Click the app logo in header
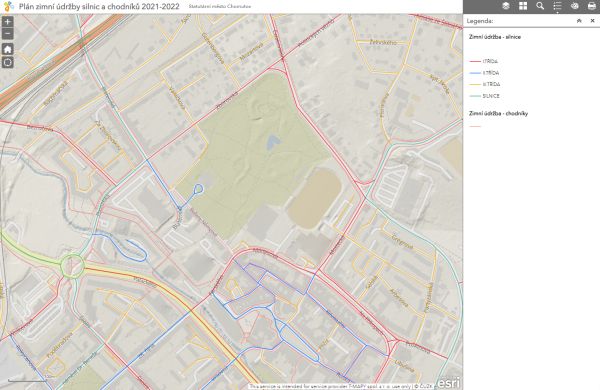The height and width of the screenshot is (390, 600). point(8,7)
